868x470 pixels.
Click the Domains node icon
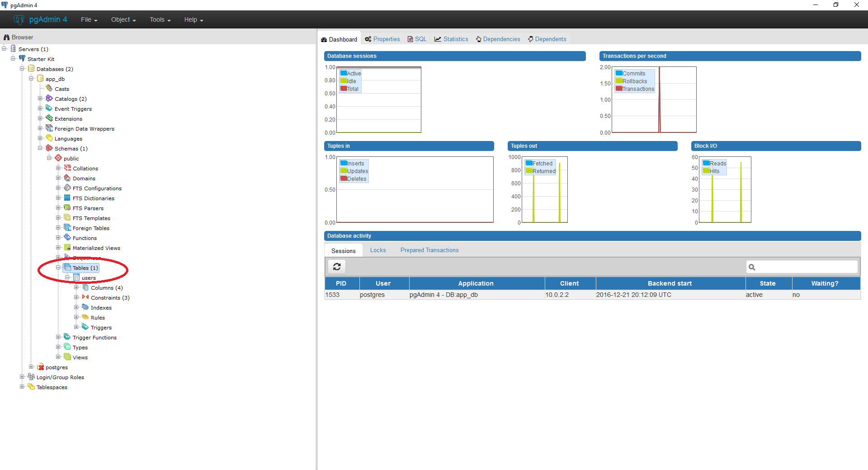point(67,178)
